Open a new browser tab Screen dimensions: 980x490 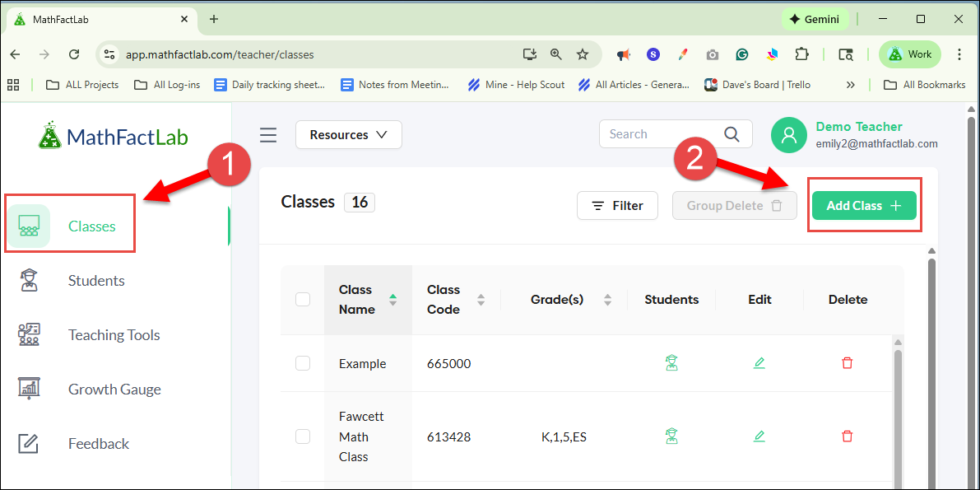(x=214, y=20)
